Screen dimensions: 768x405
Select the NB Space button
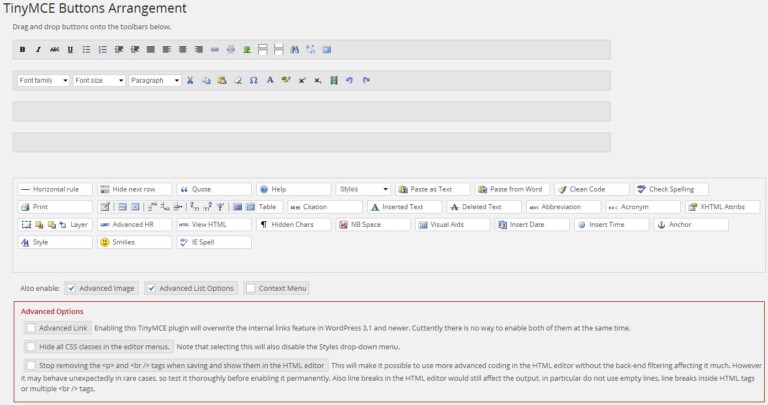(373, 224)
